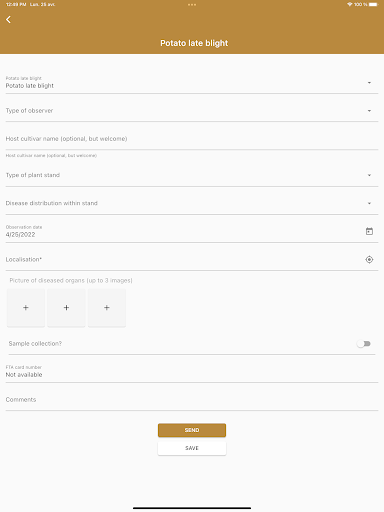
Task: Click the SEND button
Action: tap(192, 430)
